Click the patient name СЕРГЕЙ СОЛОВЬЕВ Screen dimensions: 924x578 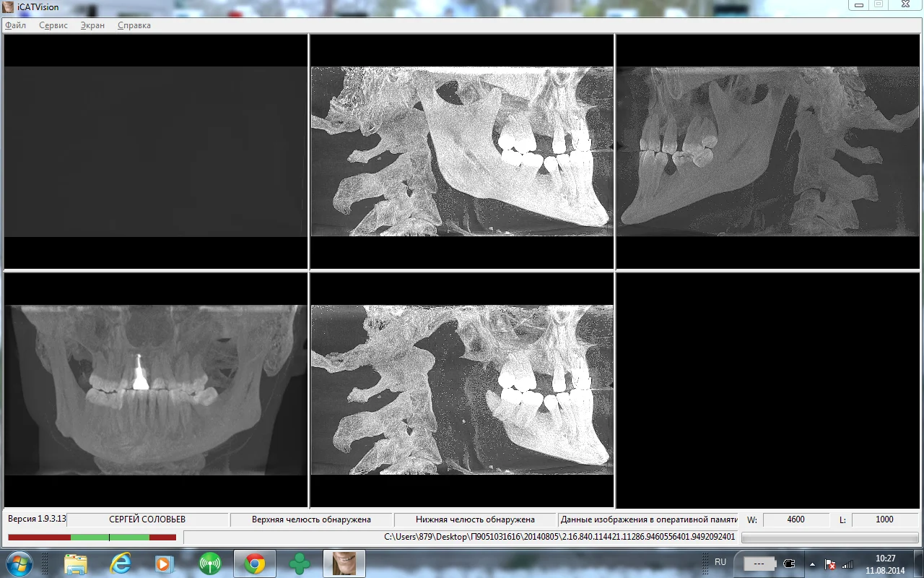pyautogui.click(x=147, y=519)
